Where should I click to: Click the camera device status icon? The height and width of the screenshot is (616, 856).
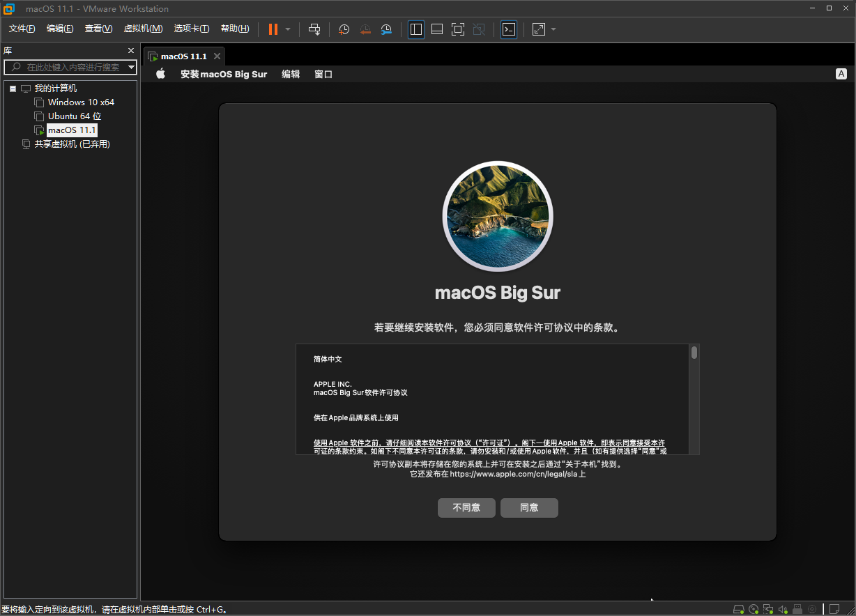tap(812, 609)
